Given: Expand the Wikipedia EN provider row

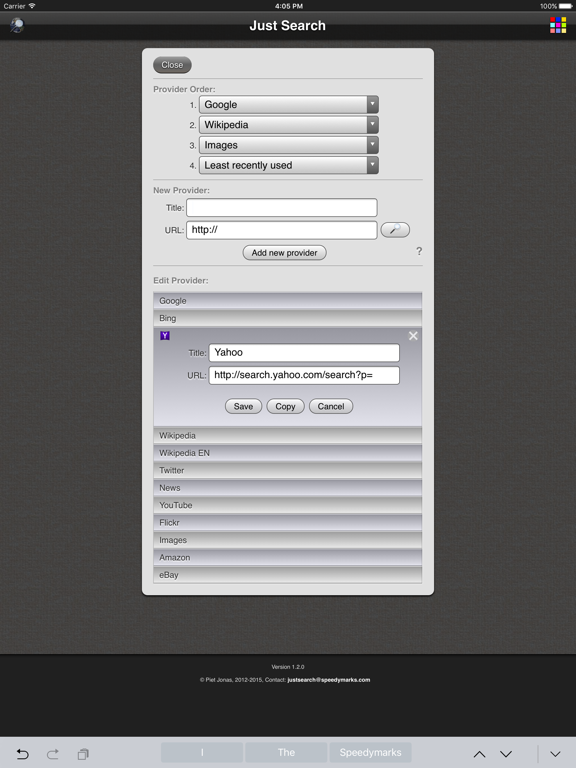Looking at the screenshot, I should (288, 453).
